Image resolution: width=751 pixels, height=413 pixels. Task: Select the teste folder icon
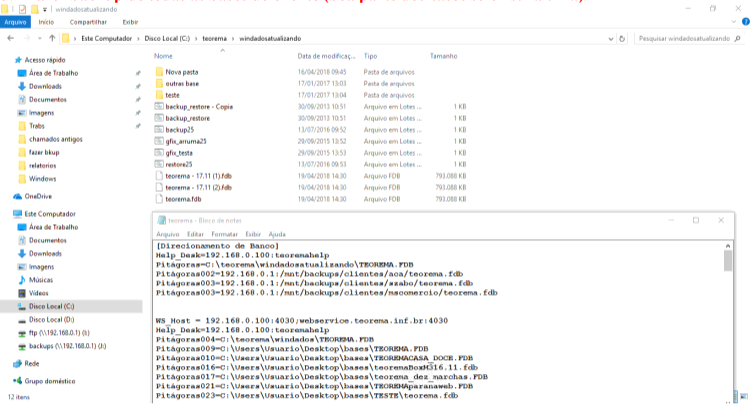pos(159,95)
